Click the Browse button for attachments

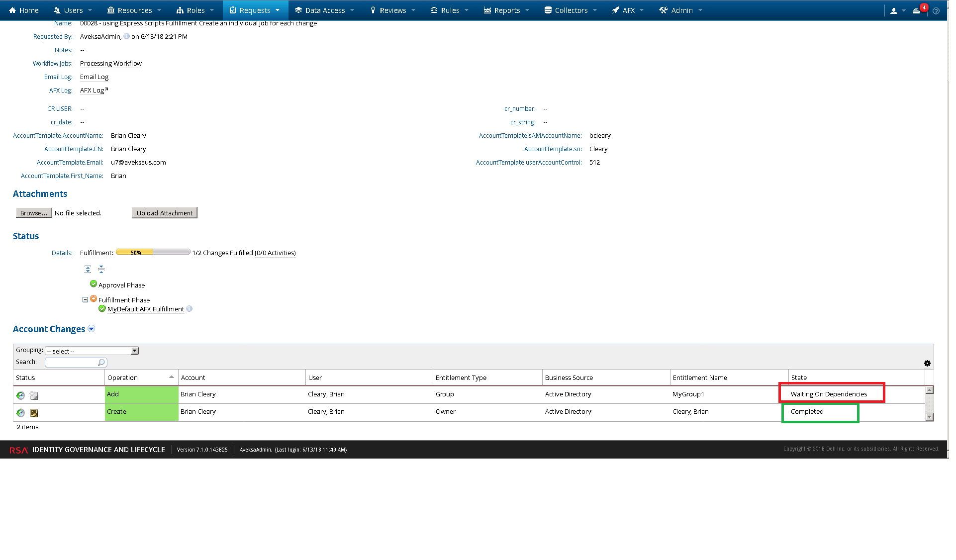pos(33,212)
